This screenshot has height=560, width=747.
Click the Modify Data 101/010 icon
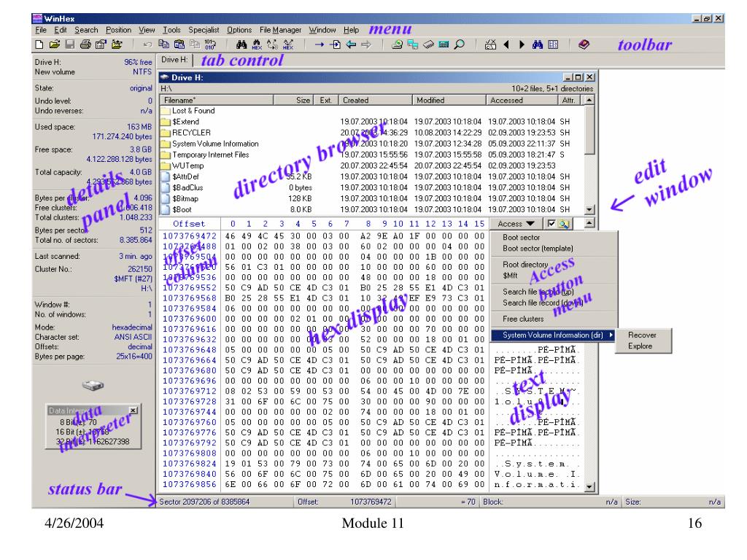pos(210,44)
